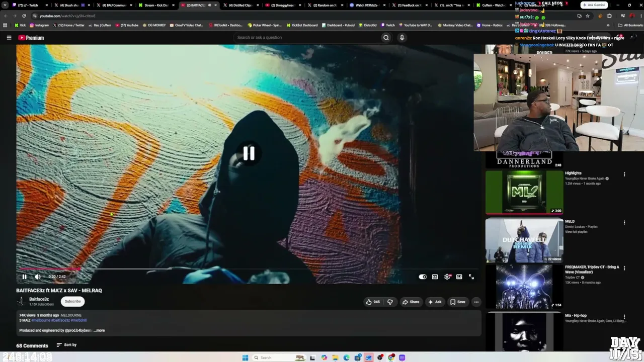The width and height of the screenshot is (644, 362).
Task: Click 'View full playlist' under MELB
Action: pyautogui.click(x=576, y=232)
